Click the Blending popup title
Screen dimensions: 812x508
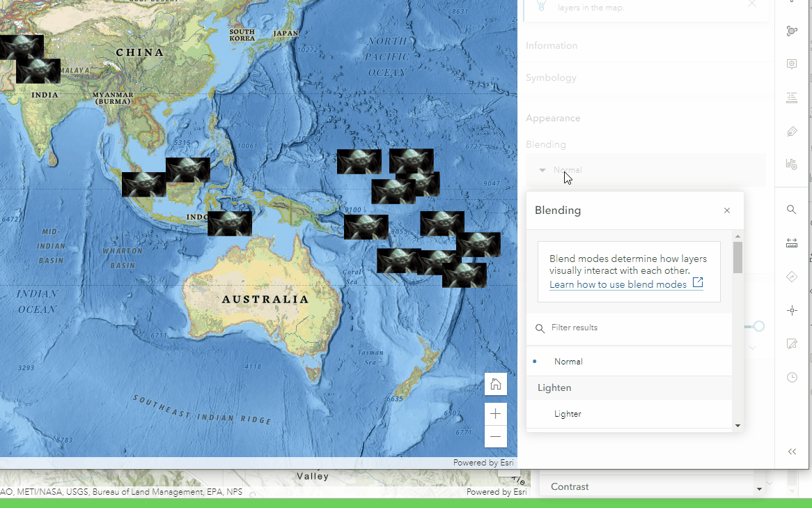[558, 210]
